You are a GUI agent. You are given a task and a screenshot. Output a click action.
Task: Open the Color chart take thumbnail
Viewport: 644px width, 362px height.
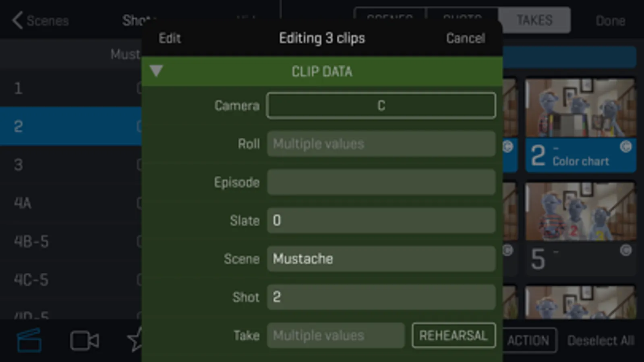[580, 108]
